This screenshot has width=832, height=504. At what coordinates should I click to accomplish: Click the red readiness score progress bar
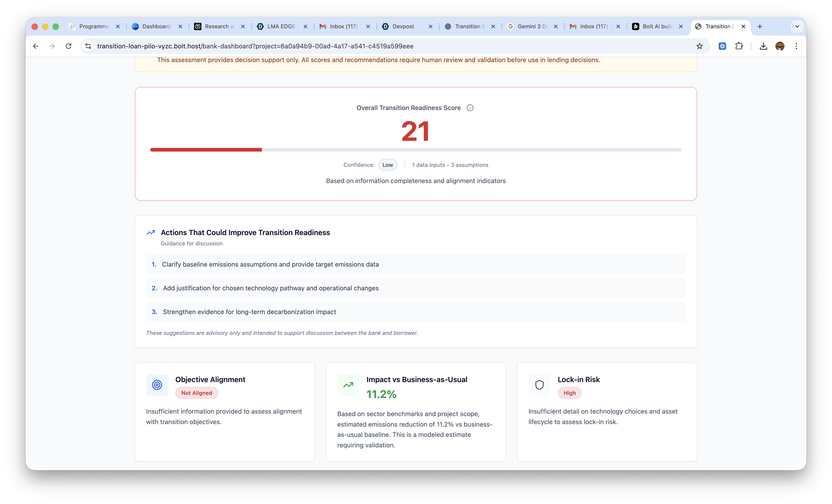click(x=206, y=150)
